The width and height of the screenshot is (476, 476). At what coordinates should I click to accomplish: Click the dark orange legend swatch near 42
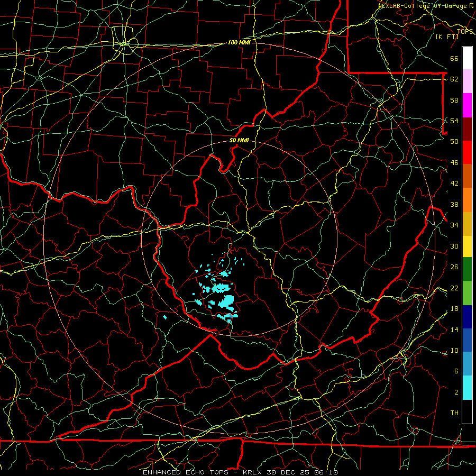click(467, 176)
